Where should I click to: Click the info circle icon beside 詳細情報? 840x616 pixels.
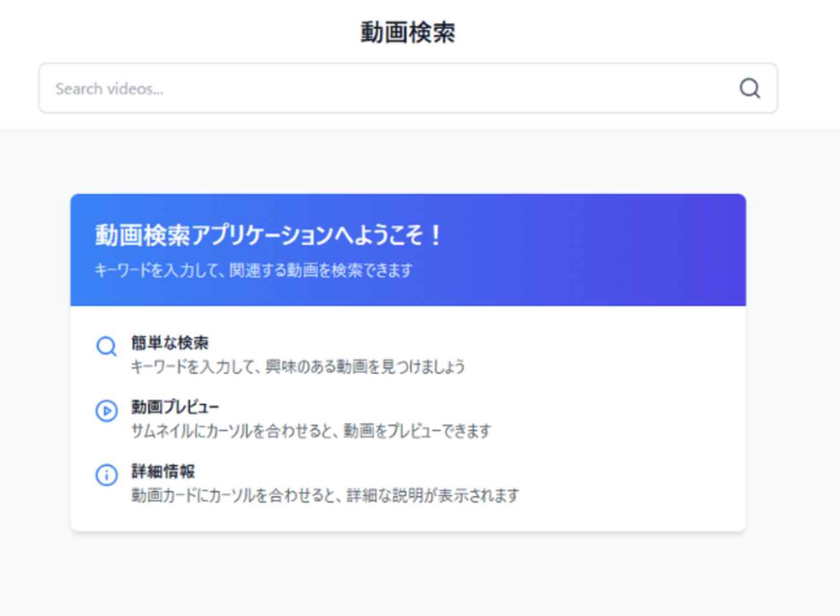point(107,475)
